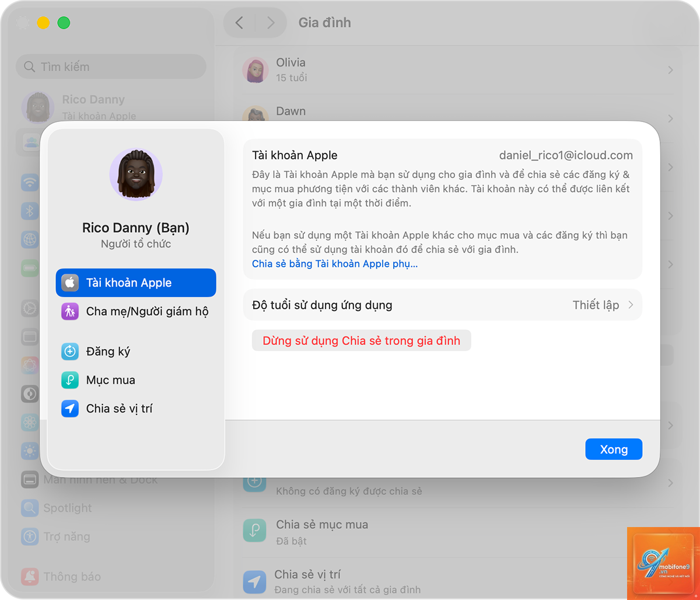Click Thiết lập chevron arrow
This screenshot has width=700, height=600.
(631, 305)
